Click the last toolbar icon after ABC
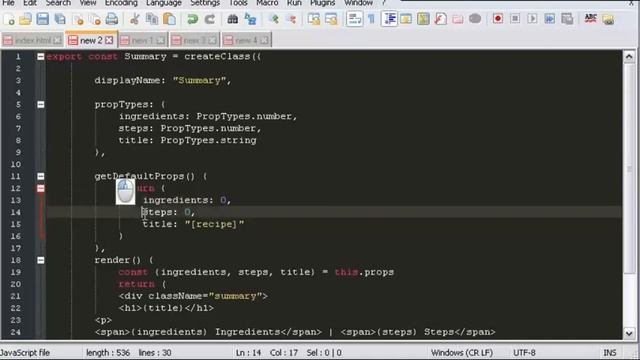Viewport: 640px width, 360px height. (x=608, y=19)
